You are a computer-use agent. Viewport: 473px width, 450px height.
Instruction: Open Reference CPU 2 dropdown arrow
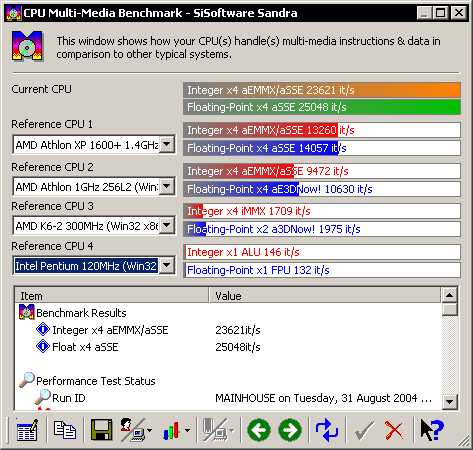167,186
